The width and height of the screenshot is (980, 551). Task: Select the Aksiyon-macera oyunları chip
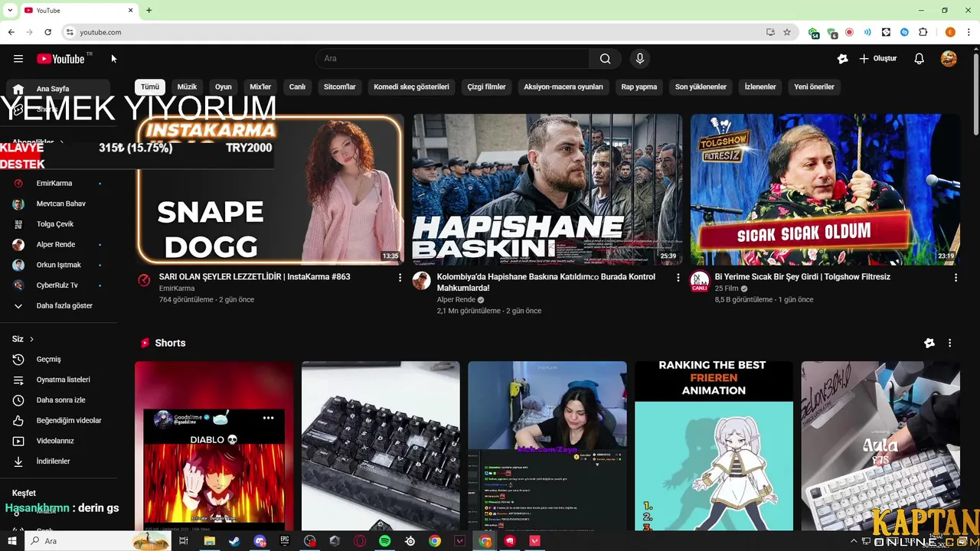point(563,86)
